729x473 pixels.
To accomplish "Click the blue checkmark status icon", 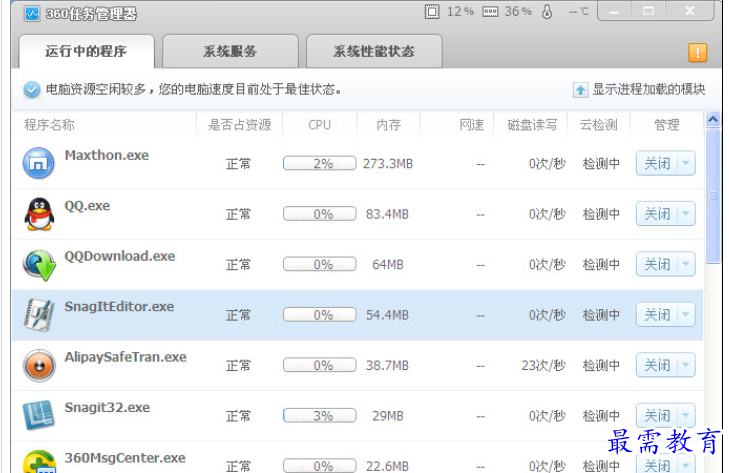I will click(32, 89).
